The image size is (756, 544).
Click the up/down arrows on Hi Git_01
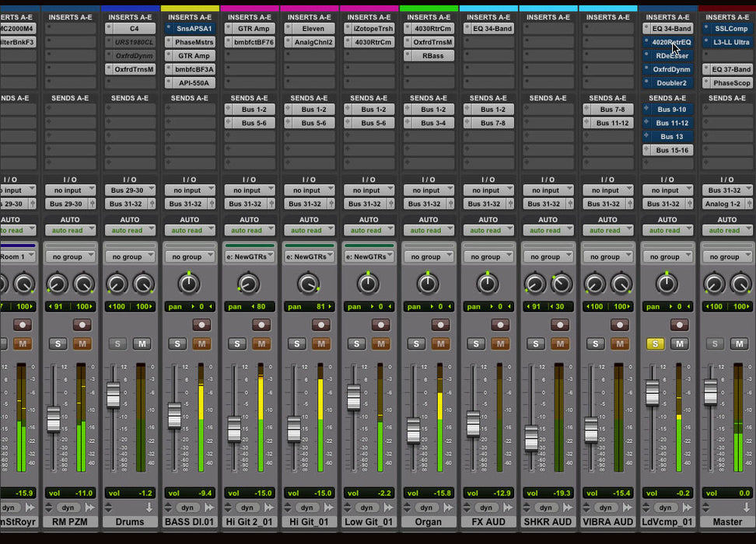288,507
